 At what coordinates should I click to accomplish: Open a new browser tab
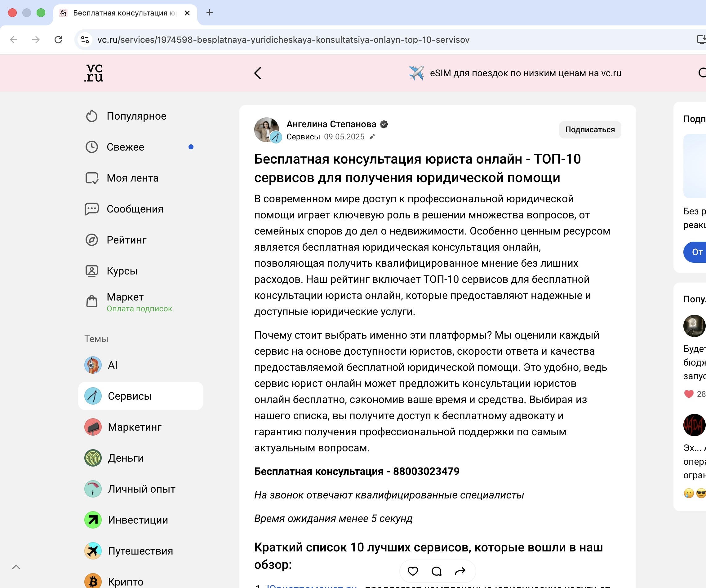[210, 13]
